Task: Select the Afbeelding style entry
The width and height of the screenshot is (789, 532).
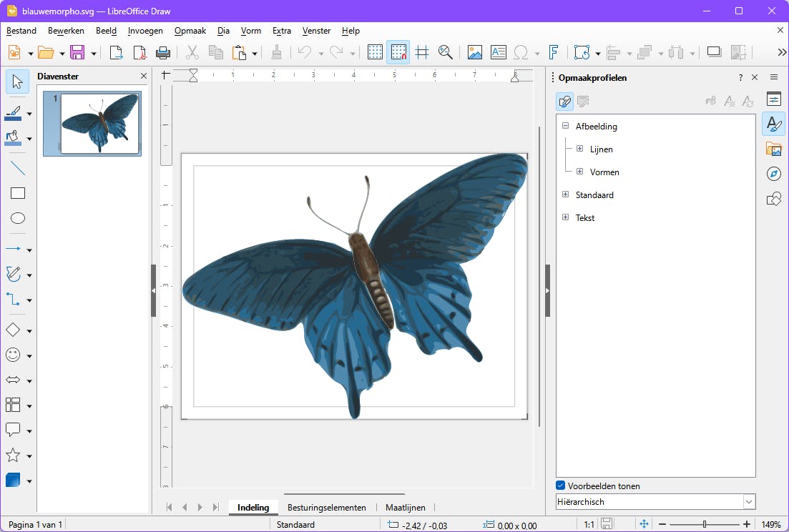Action: point(596,127)
